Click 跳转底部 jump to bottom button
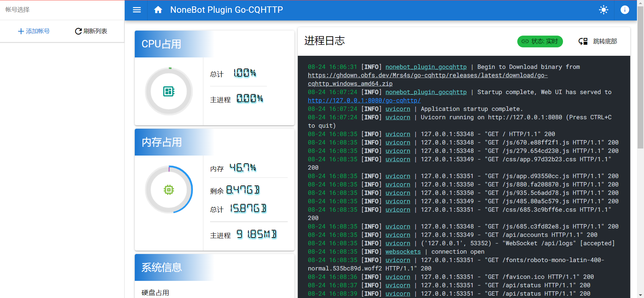644x298 pixels. [x=598, y=41]
